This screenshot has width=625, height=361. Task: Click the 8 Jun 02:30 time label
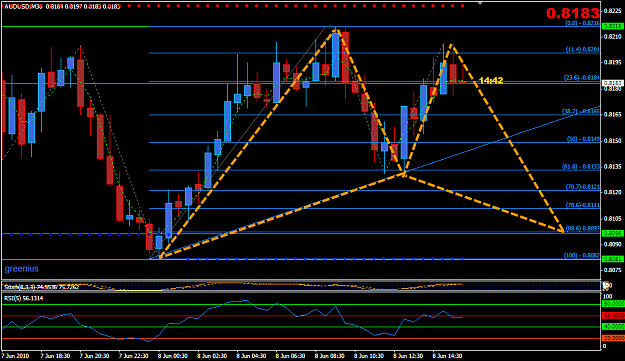point(212,355)
